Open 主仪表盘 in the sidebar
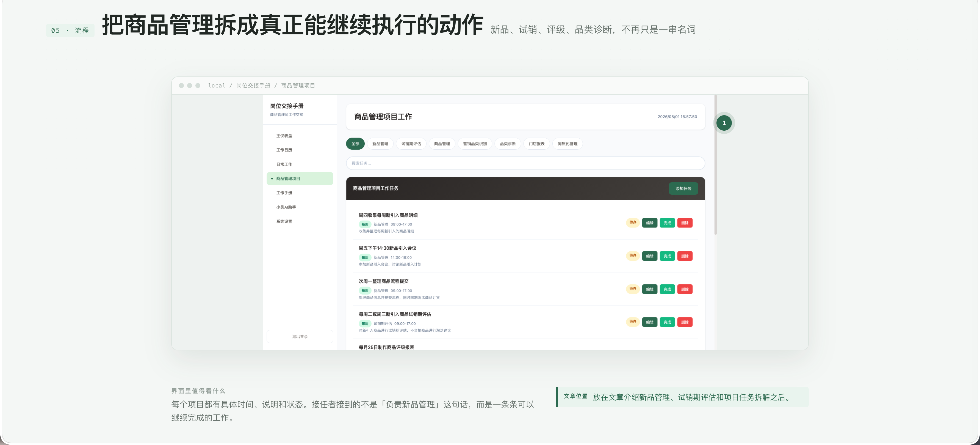 coord(299,136)
